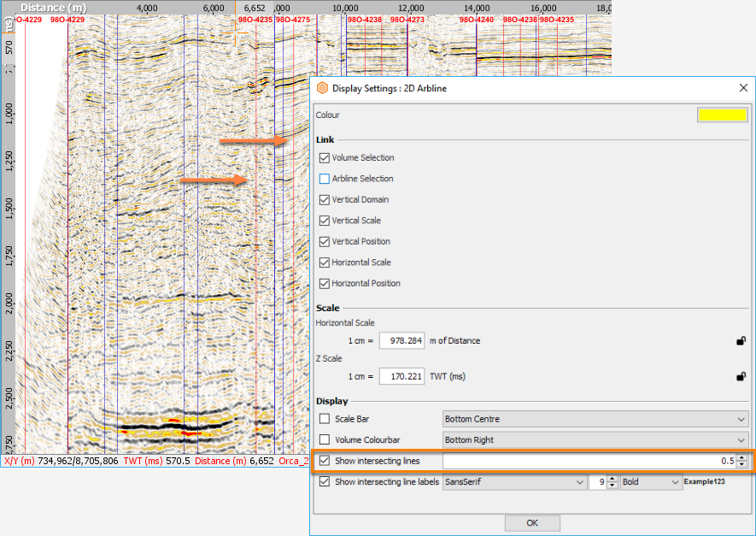This screenshot has height=536, width=756.
Task: Click the 98O-4240 intersecting line label
Action: (477, 20)
